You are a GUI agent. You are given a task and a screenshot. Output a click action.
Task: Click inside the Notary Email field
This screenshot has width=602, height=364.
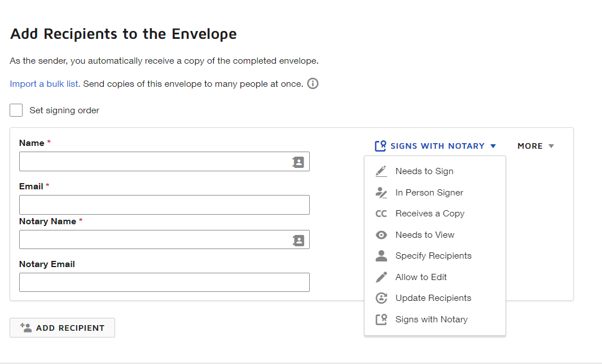[164, 282]
